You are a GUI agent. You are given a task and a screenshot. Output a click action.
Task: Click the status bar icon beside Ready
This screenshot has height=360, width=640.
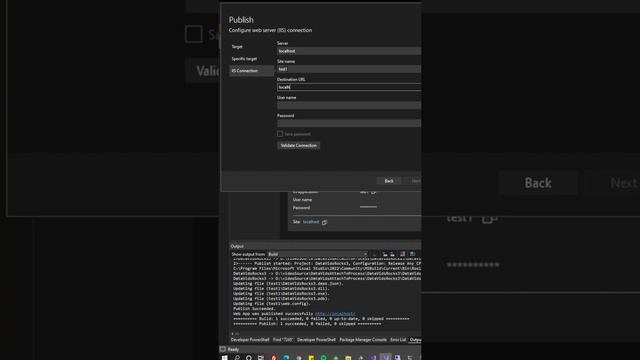point(223,349)
